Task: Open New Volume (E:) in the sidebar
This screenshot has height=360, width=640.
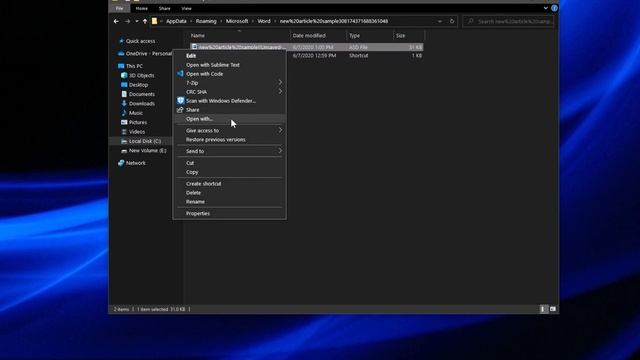Action: pyautogui.click(x=148, y=151)
